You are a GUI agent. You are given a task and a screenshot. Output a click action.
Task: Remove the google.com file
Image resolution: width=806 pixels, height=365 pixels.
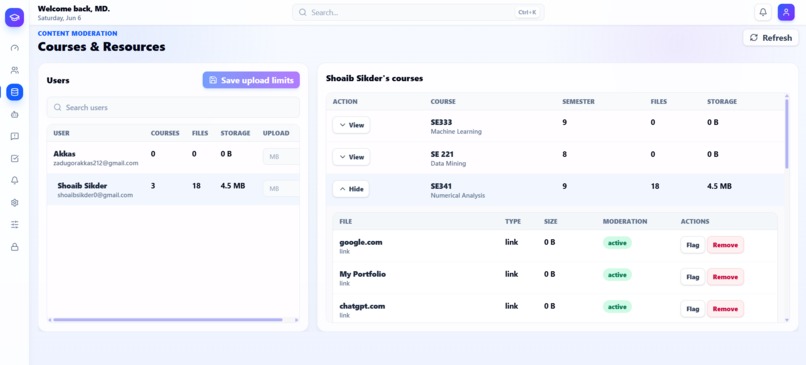(725, 245)
